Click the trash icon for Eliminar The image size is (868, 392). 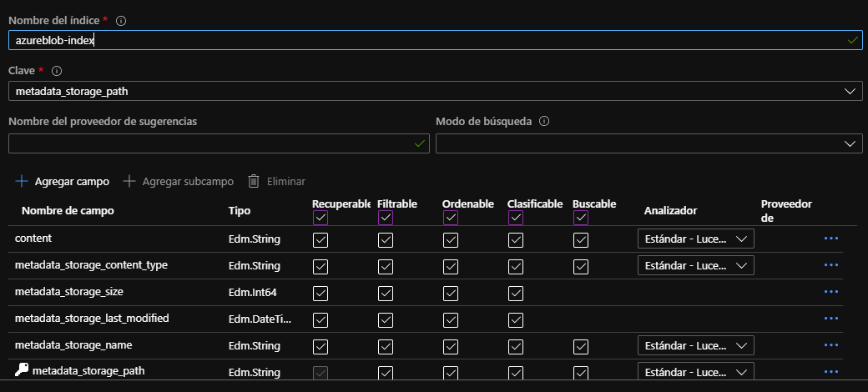click(254, 181)
